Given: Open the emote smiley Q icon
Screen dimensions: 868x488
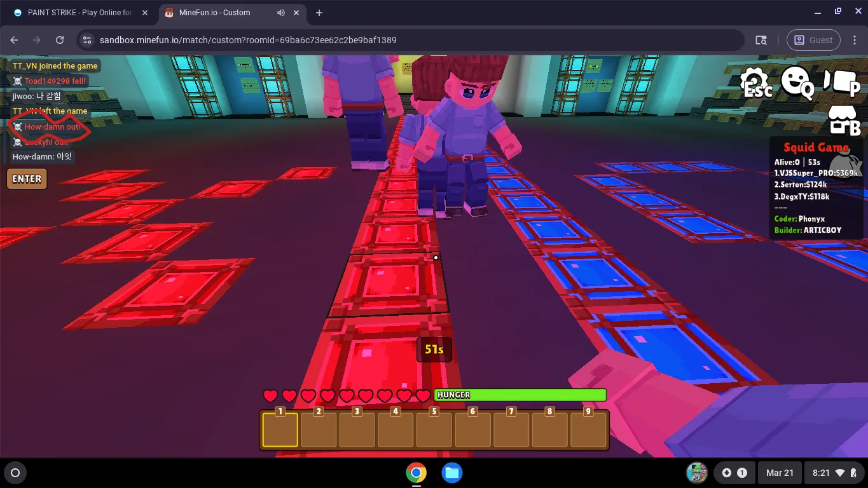Looking at the screenshot, I should [797, 83].
